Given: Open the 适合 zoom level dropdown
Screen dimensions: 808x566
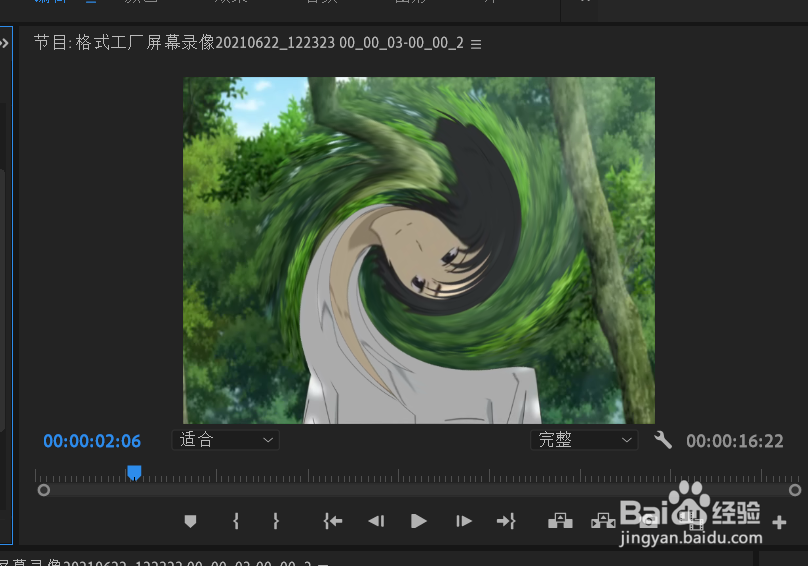Looking at the screenshot, I should (226, 440).
